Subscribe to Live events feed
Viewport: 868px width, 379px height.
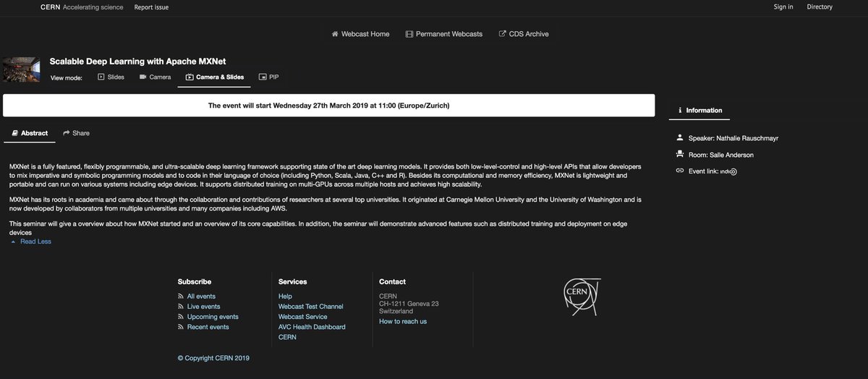tap(203, 307)
